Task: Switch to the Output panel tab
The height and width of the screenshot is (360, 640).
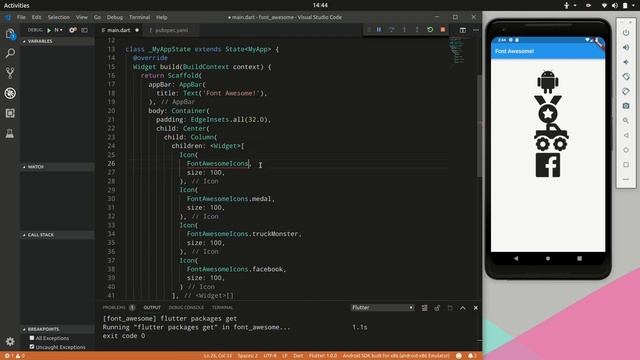Action: (x=152, y=307)
